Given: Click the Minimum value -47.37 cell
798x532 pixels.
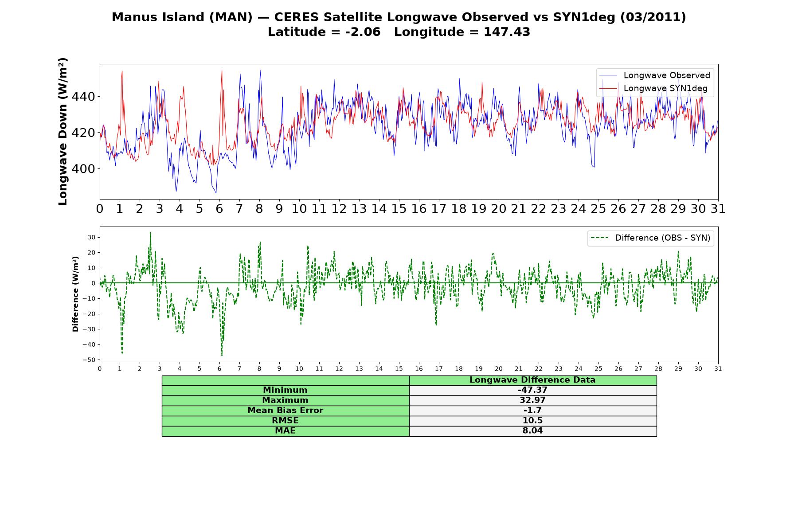Looking at the screenshot, I should (x=533, y=390).
